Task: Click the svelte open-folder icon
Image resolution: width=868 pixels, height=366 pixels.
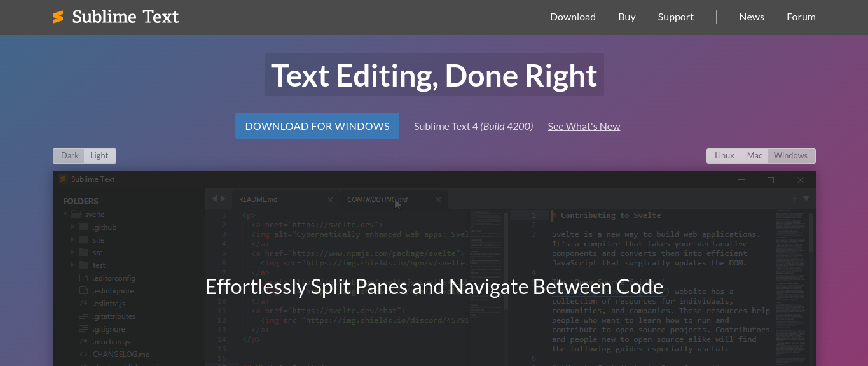Action: tap(76, 215)
